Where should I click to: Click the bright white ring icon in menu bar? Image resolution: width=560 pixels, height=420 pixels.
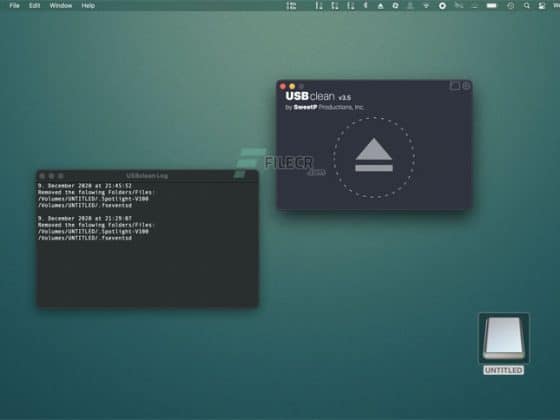point(442,5)
